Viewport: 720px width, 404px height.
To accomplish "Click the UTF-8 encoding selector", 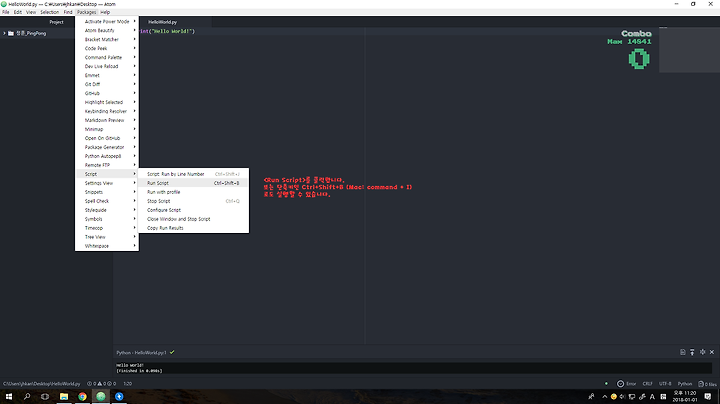I will point(665,383).
